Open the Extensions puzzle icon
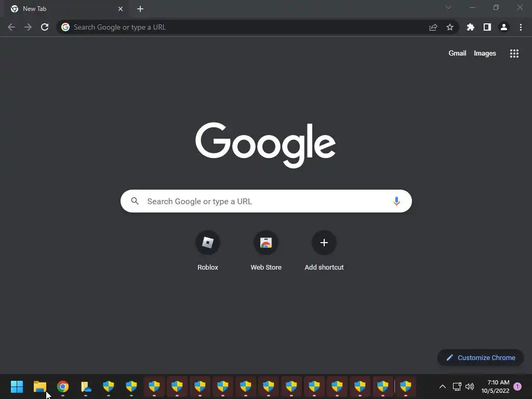The width and height of the screenshot is (532, 399). (x=471, y=27)
